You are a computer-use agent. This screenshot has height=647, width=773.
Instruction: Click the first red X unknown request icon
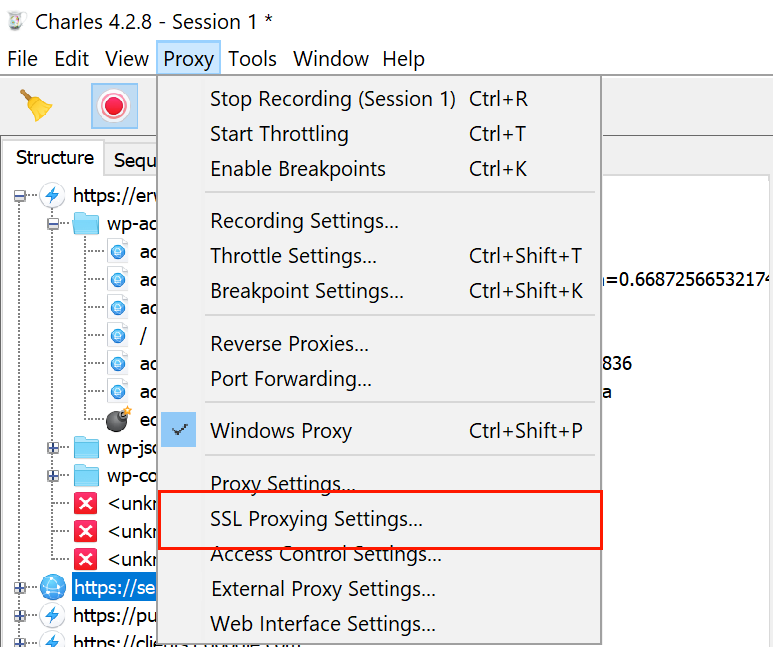(x=86, y=503)
